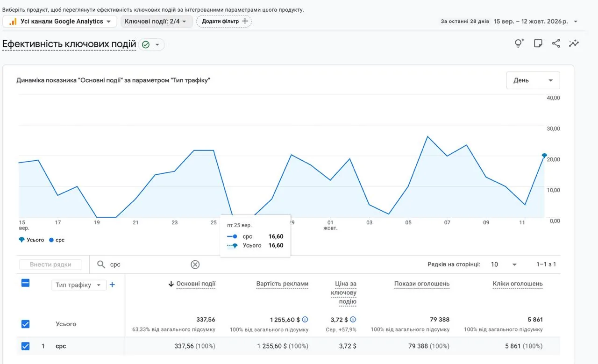This screenshot has width=598, height=364.
Task: Click the 63,33% від загального підсумку text
Action: 174,330
